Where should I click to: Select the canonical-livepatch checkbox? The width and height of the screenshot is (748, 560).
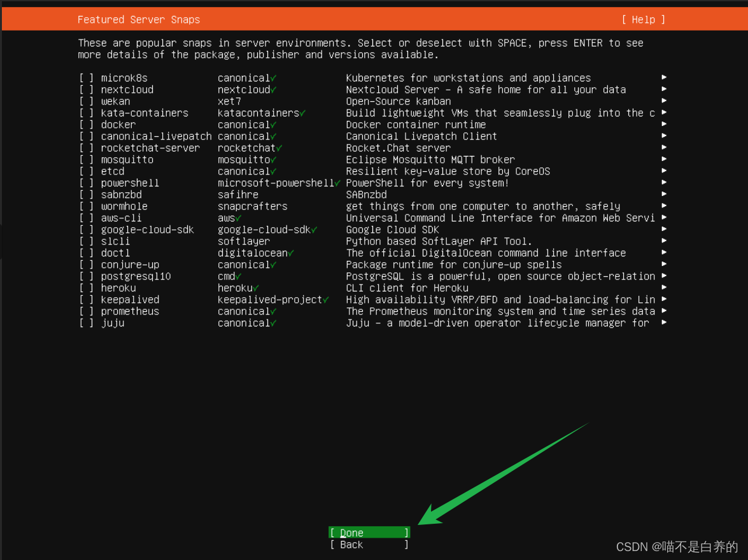[87, 136]
